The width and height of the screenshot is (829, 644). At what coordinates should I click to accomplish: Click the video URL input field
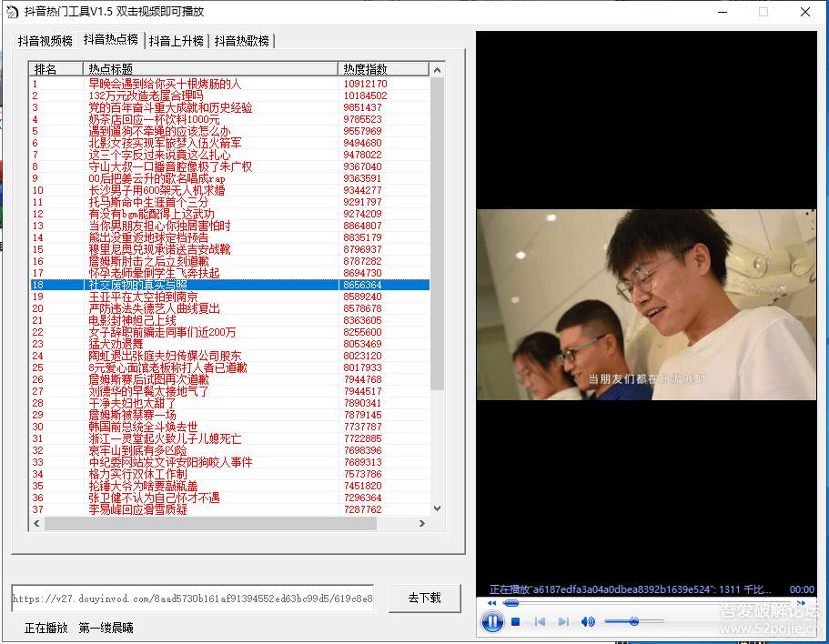coord(192,598)
